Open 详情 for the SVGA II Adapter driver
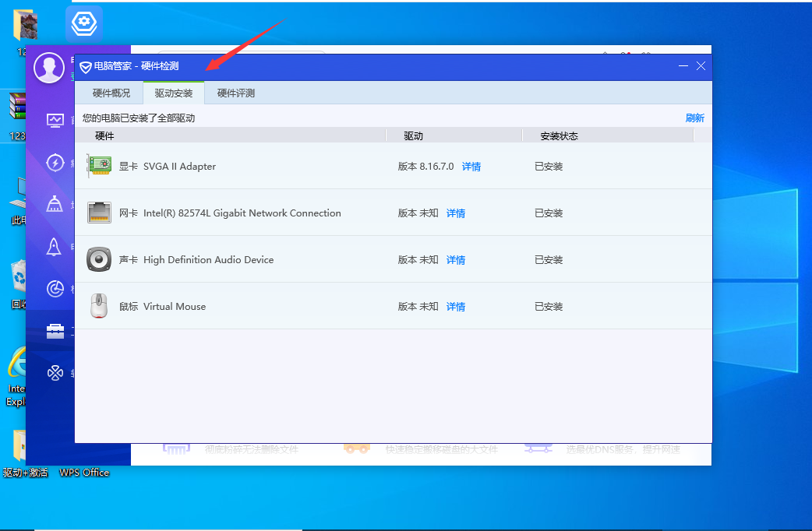Screen dimensions: 812x531 pyautogui.click(x=471, y=167)
